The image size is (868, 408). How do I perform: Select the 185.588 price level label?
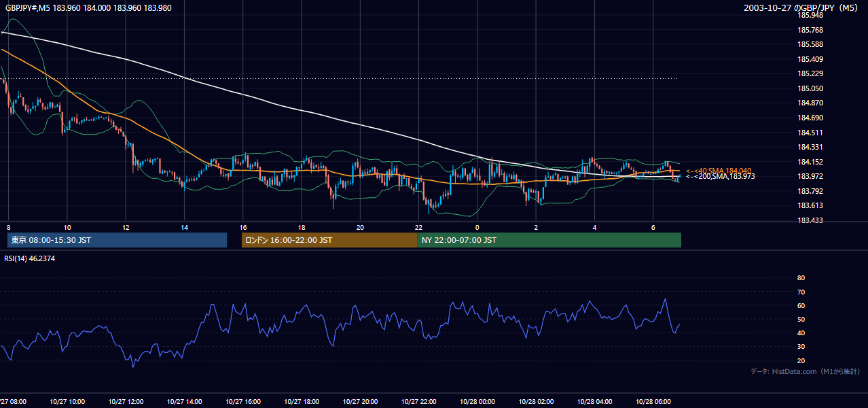810,44
